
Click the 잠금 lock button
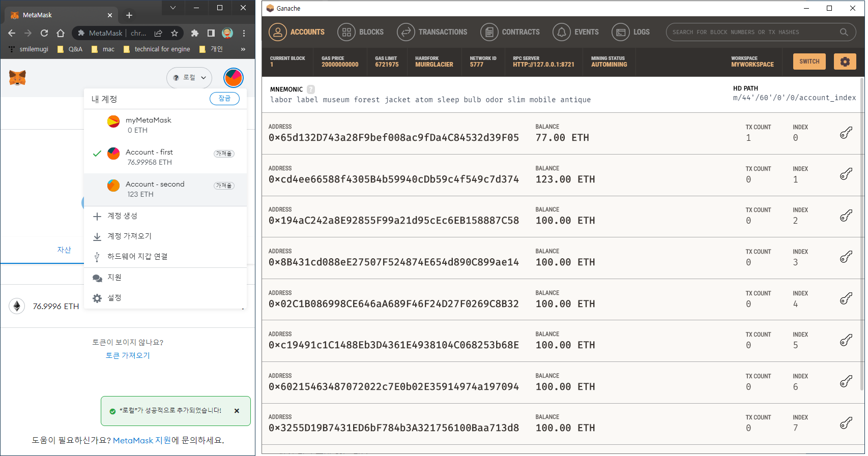coord(224,99)
